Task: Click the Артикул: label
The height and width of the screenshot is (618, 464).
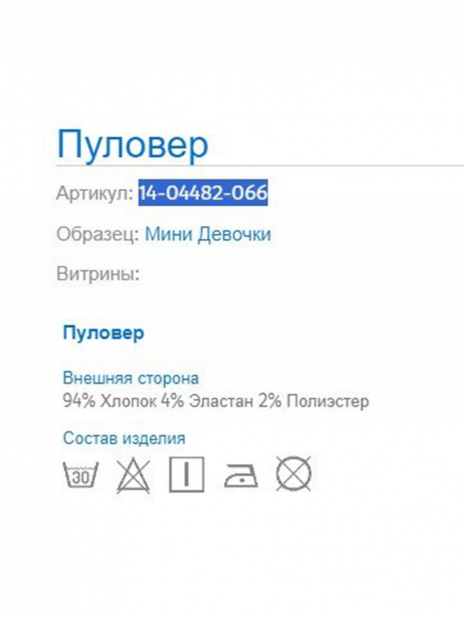Action: [95, 194]
